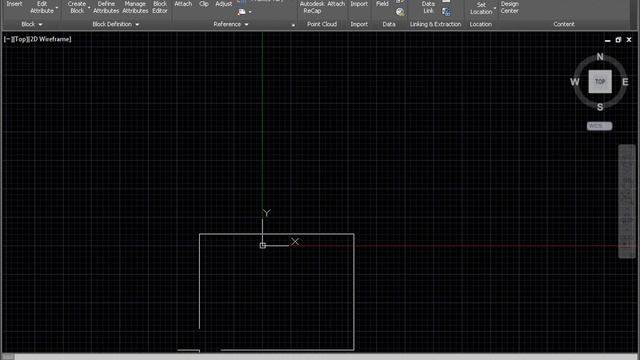Click the TOP face of the ViewCube
The image size is (640, 360).
click(x=600, y=81)
